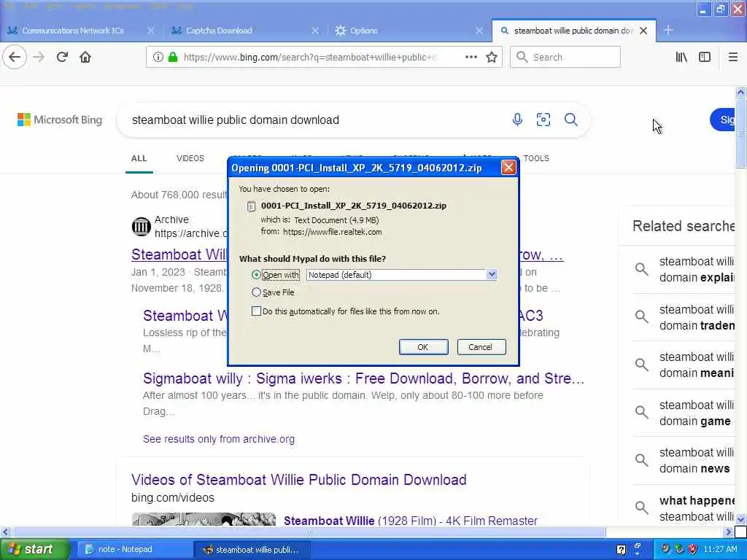Select the VIDEOS tab in Bing results
The image size is (747, 560).
(x=190, y=158)
